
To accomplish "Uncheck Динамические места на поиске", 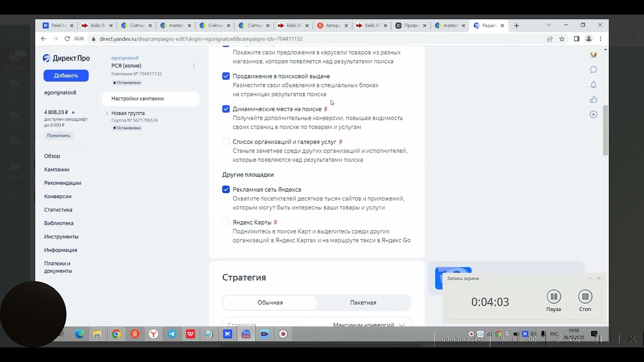I will pos(226,109).
